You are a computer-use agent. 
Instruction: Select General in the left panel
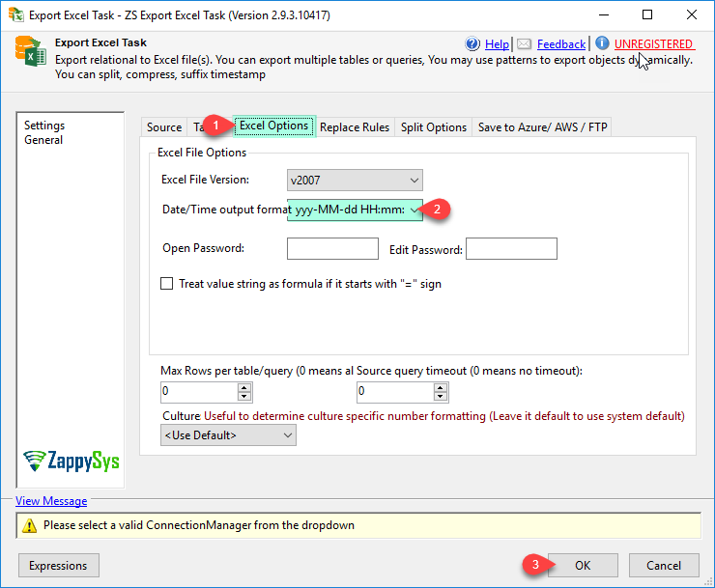coord(43,140)
